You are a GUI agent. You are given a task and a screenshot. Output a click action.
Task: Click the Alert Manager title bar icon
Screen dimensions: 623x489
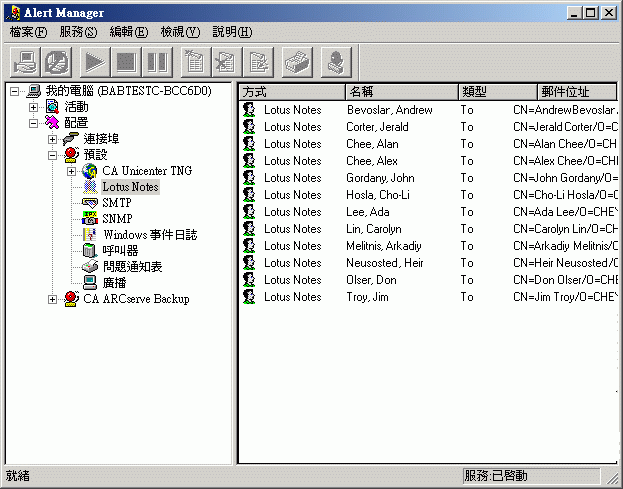pos(13,13)
